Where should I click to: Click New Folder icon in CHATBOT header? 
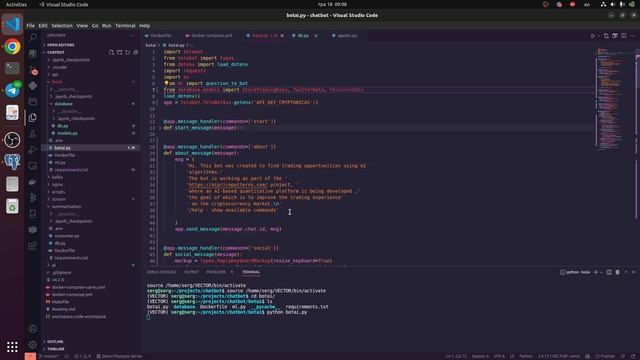pos(120,52)
